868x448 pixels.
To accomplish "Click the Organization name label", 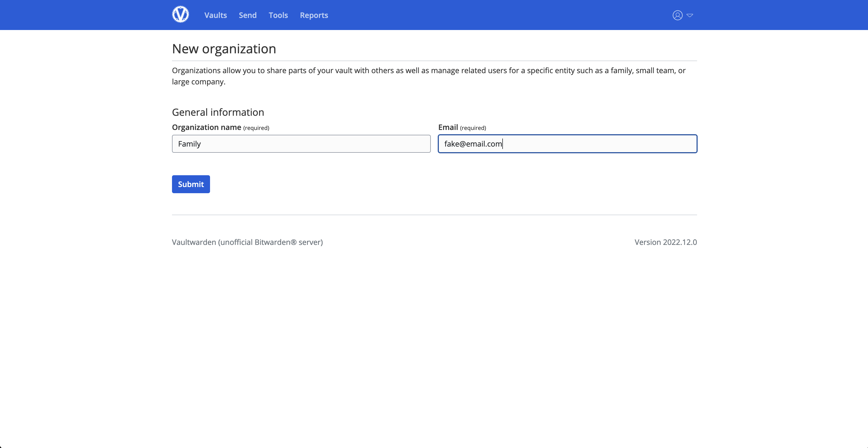I will [x=206, y=127].
